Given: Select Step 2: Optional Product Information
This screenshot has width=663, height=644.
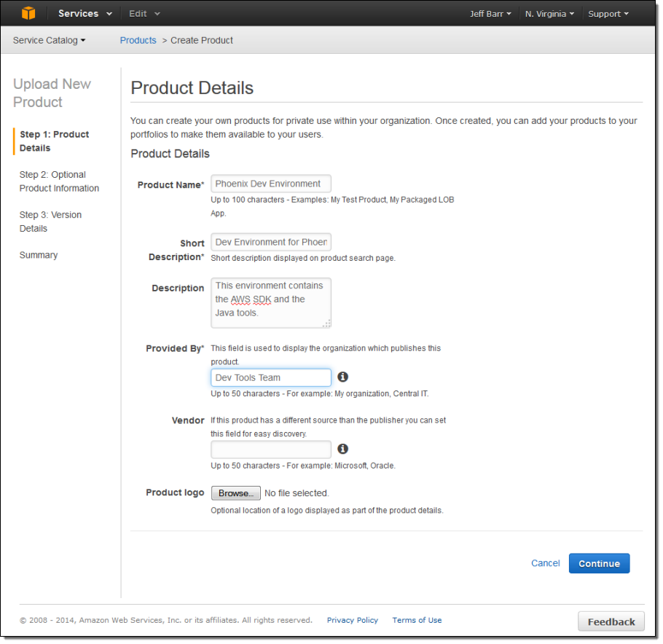Looking at the screenshot, I should pos(59,181).
